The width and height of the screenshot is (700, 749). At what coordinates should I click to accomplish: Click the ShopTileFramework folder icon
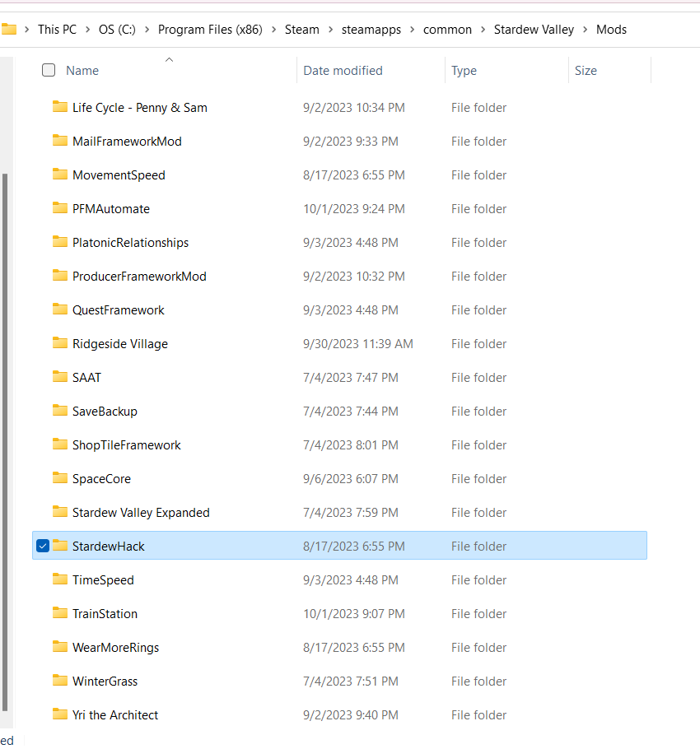coord(60,444)
